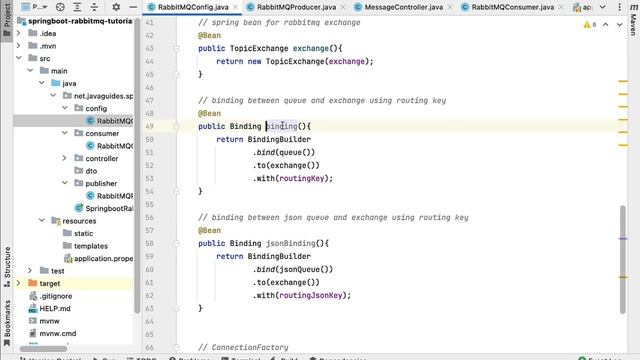The height and width of the screenshot is (360, 640).
Task: Click the Collapse All icon in Project toolbar
Action: (x=94, y=7)
